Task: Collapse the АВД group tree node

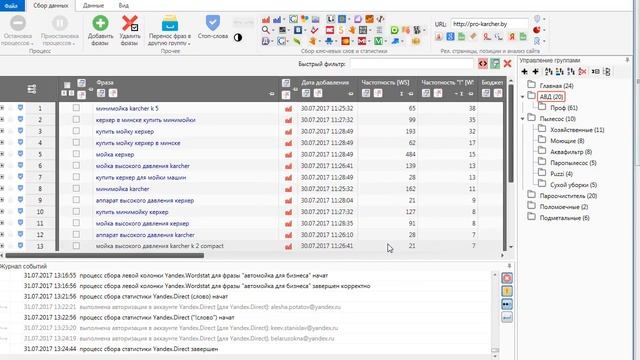Action: (523, 97)
